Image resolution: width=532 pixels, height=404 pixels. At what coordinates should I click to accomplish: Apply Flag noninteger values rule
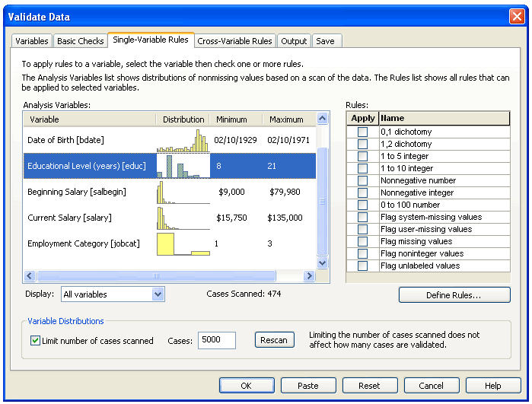[363, 254]
